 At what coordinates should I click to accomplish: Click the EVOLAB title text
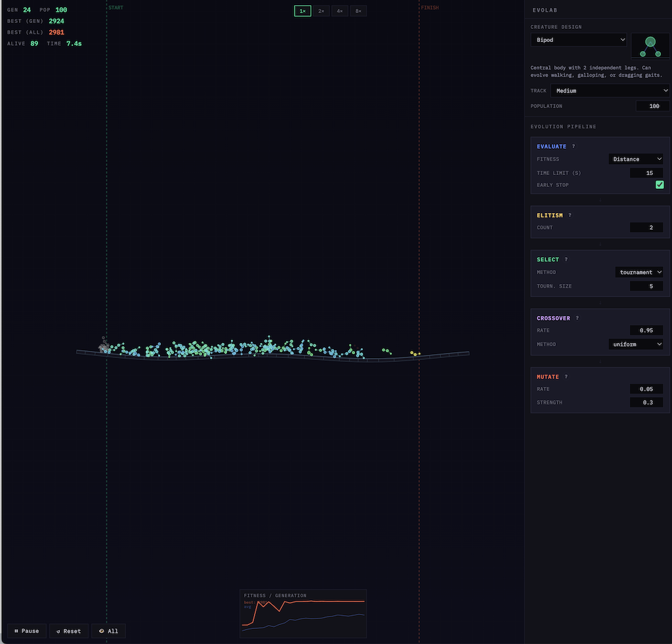pos(545,10)
